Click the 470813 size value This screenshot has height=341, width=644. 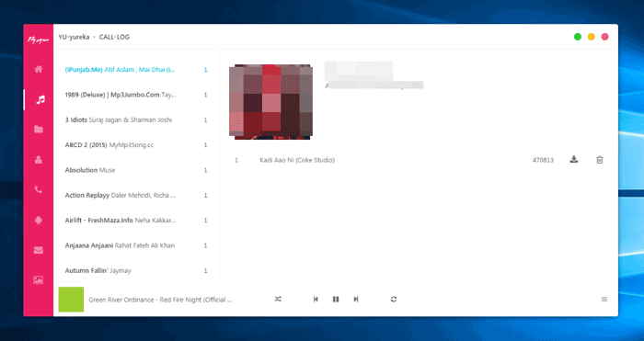tap(543, 160)
